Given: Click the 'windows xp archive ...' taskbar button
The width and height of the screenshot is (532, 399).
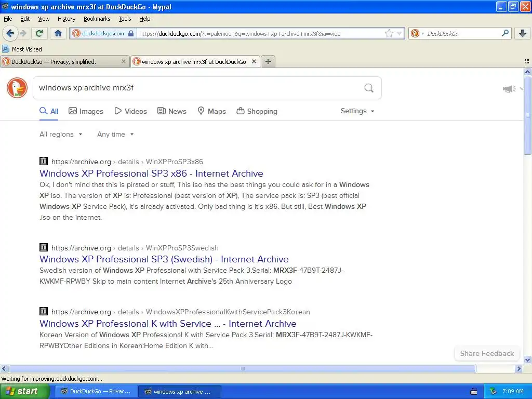Looking at the screenshot, I should (180, 392).
